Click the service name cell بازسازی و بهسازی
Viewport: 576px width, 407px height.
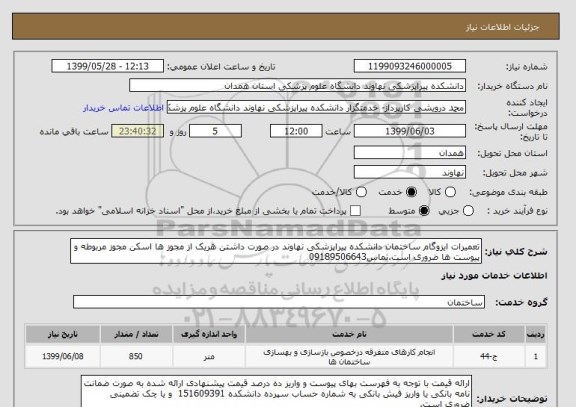click(x=349, y=357)
